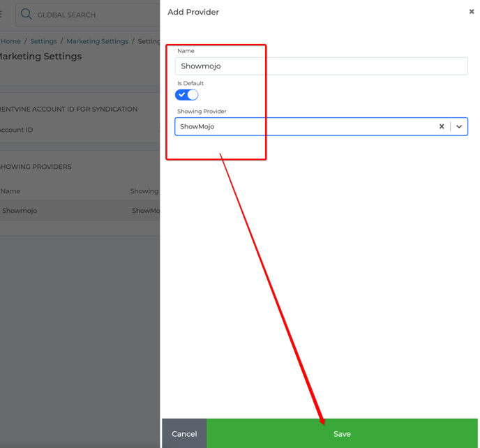Toggle the Is Default switch

[x=187, y=95]
